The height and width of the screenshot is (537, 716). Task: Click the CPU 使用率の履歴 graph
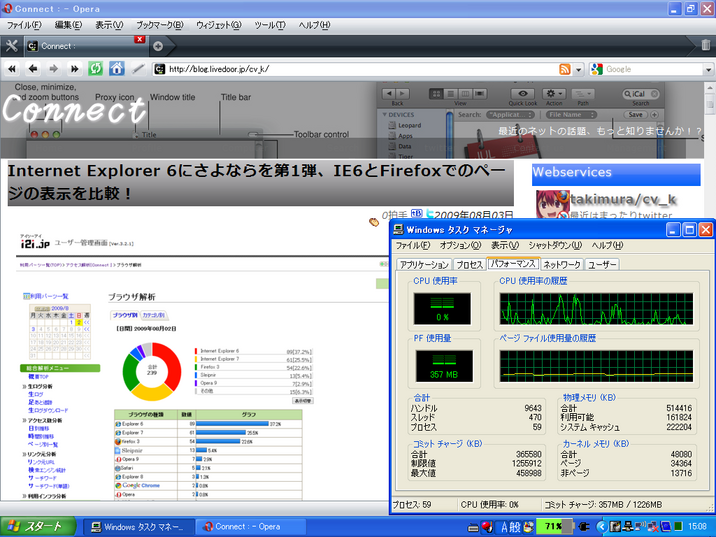tap(596, 309)
